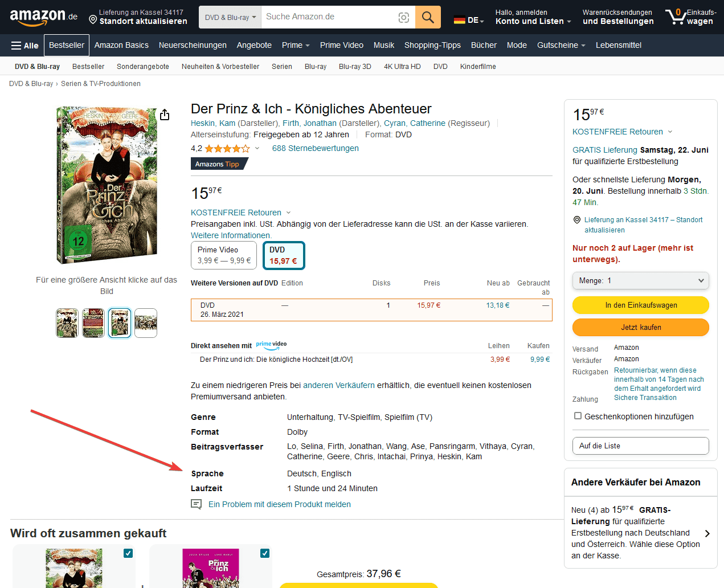Uncheck the first bundle product checkbox
This screenshot has height=588, width=724.
128,553
